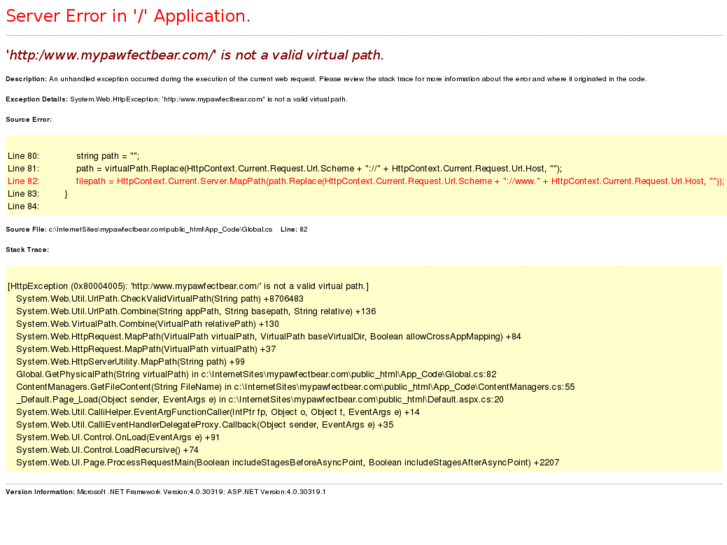
Task: Select the 'Page.ProcessRequestMain' +2207 line
Action: click(x=287, y=462)
